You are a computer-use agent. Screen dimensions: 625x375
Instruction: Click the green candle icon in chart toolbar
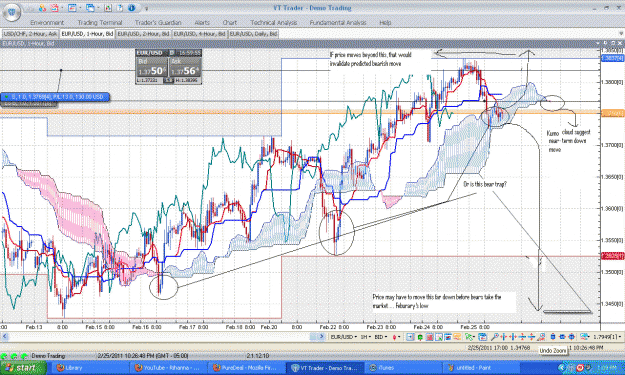(x=420, y=337)
